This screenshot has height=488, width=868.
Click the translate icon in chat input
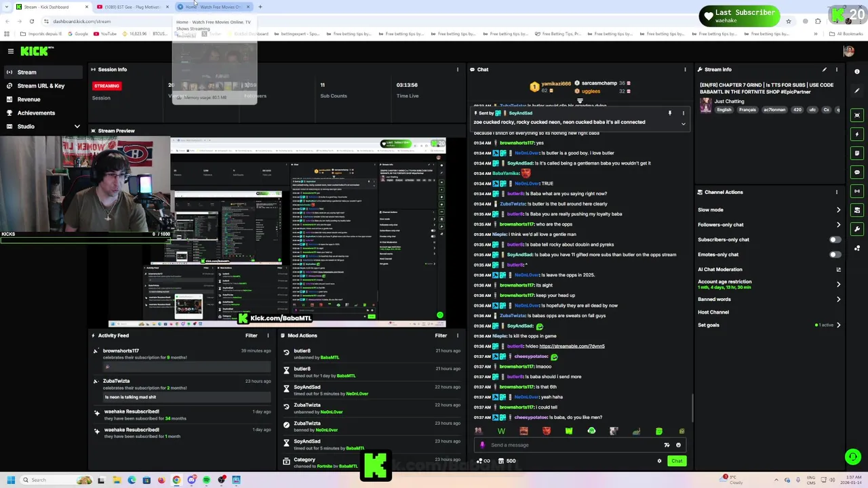pos(667,445)
